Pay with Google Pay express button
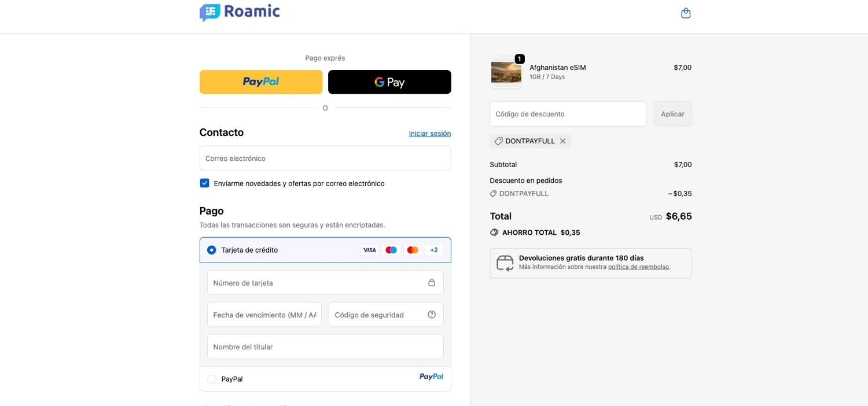Viewport: 868px width, 406px height. (x=389, y=82)
